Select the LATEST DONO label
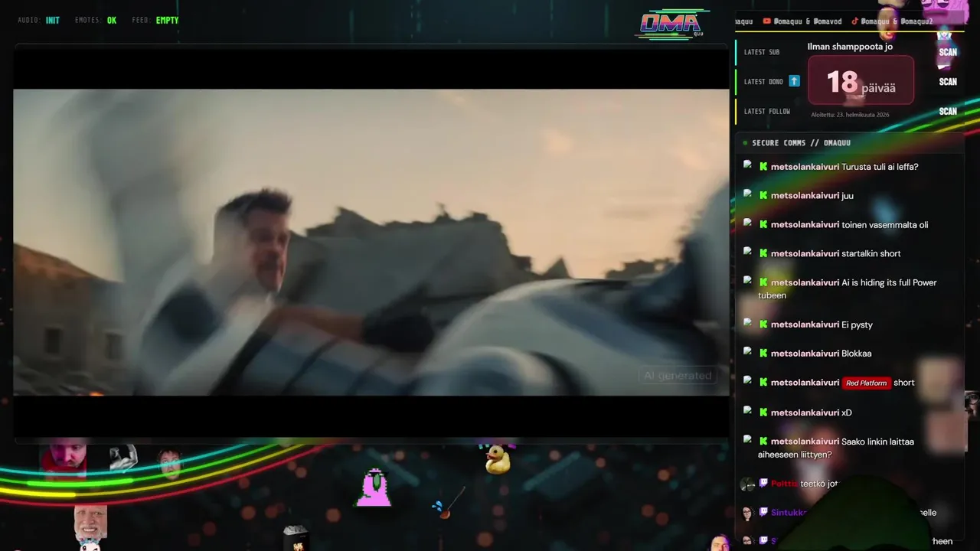The width and height of the screenshot is (980, 551). click(x=763, y=82)
